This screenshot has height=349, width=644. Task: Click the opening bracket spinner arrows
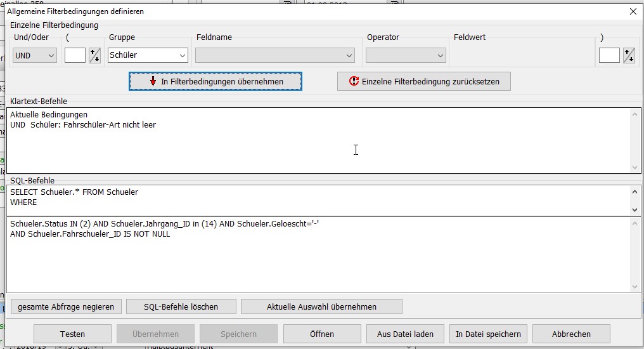[x=94, y=55]
